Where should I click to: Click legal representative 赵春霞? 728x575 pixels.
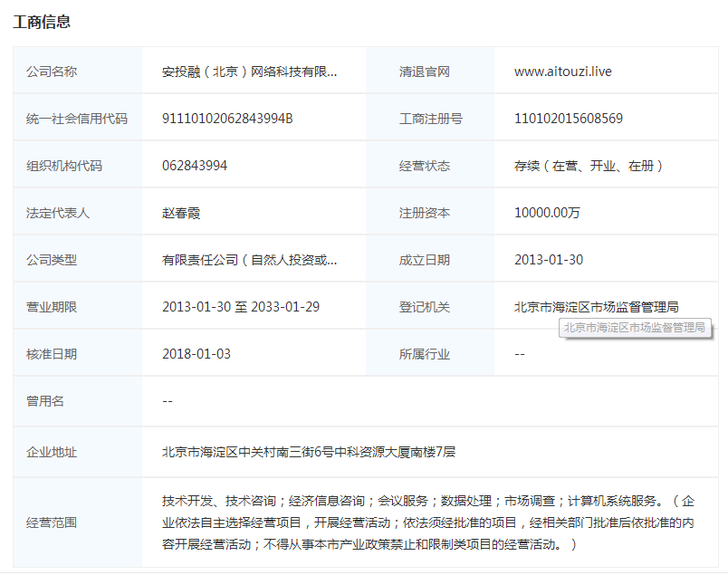(x=181, y=213)
